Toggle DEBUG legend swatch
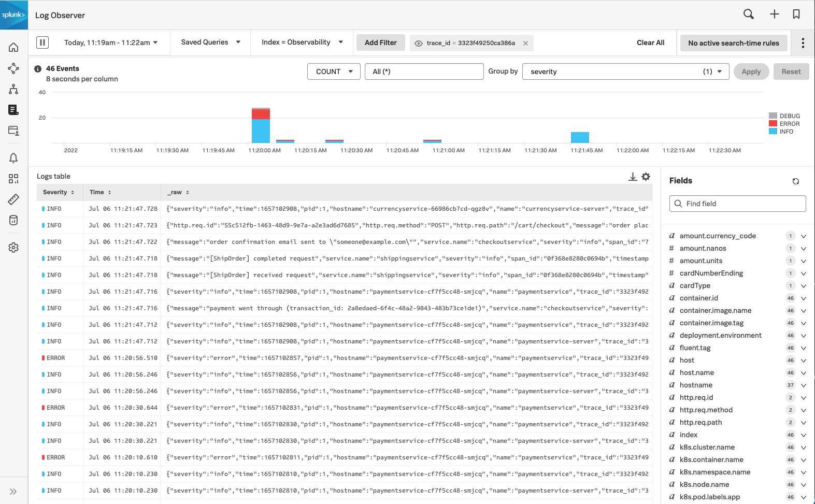The image size is (815, 504). [773, 116]
